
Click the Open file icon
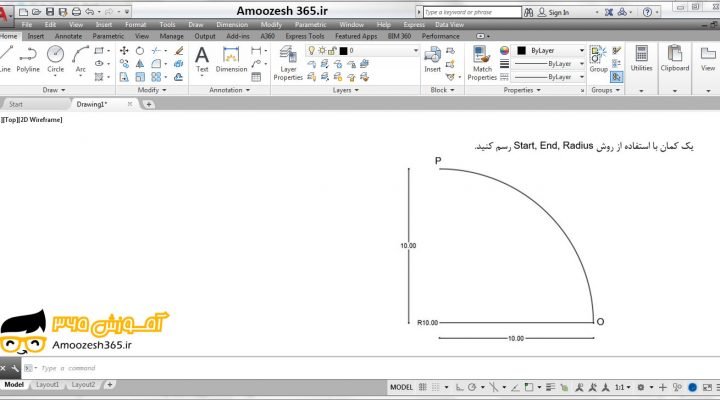[37, 12]
